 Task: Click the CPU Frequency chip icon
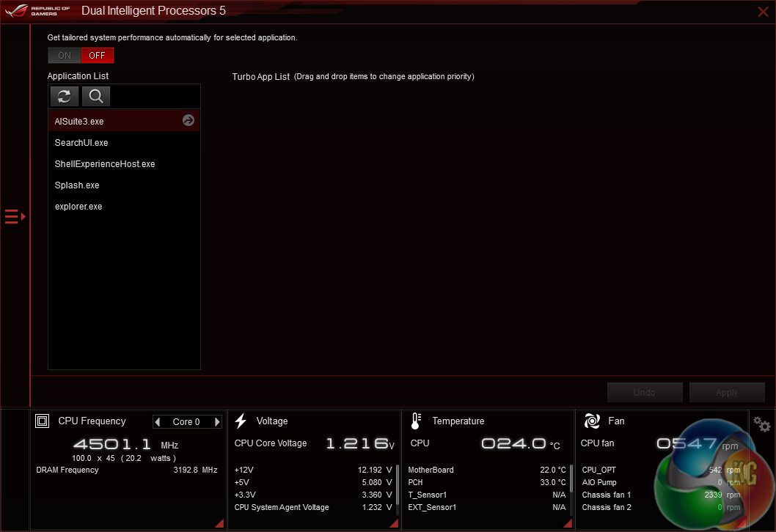42,421
